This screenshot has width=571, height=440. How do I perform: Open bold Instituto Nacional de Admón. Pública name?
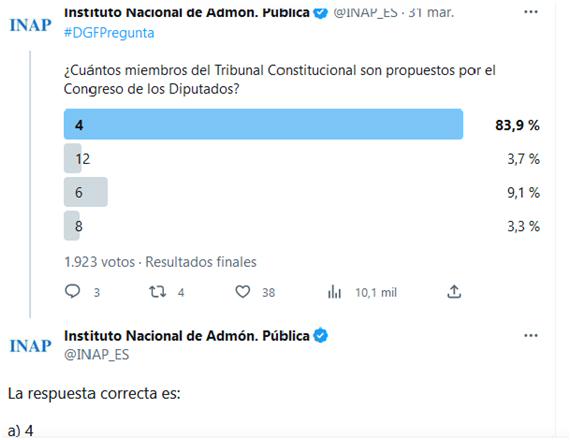[x=186, y=335]
